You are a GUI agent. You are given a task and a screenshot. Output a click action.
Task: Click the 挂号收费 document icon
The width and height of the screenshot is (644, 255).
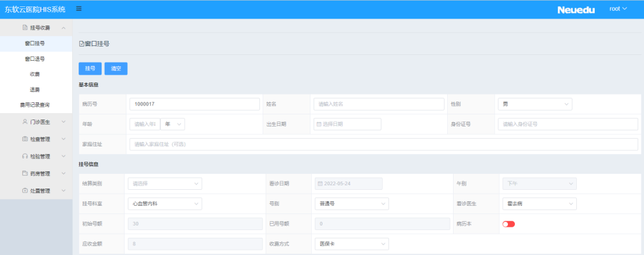(x=25, y=28)
